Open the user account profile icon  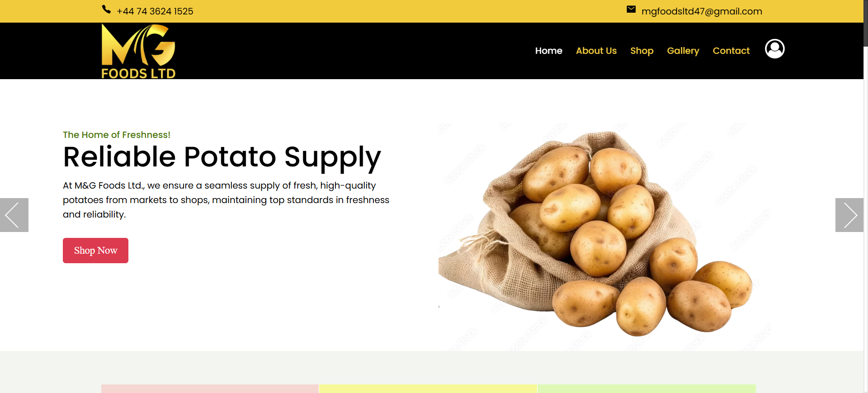[x=774, y=49]
